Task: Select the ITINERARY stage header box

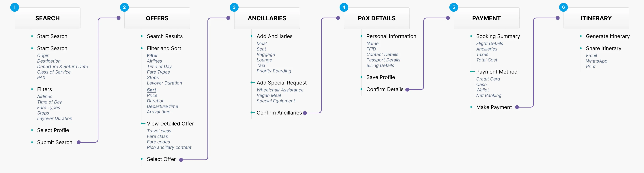Action: [x=596, y=18]
